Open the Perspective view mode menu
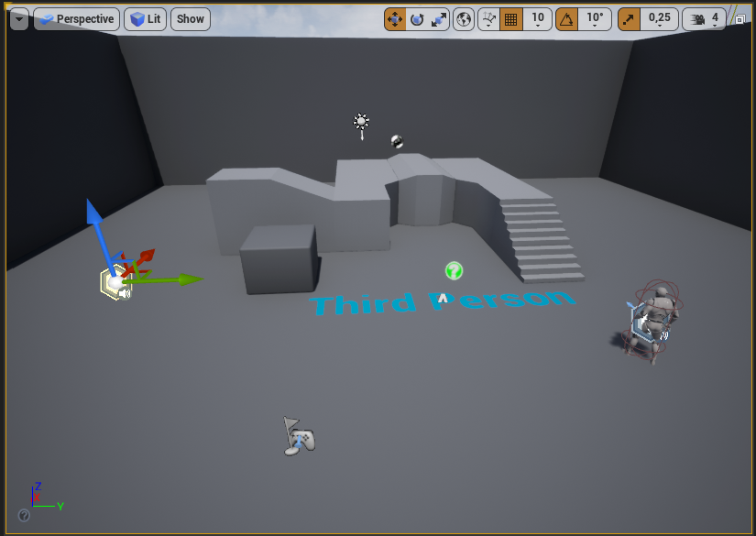 (77, 19)
